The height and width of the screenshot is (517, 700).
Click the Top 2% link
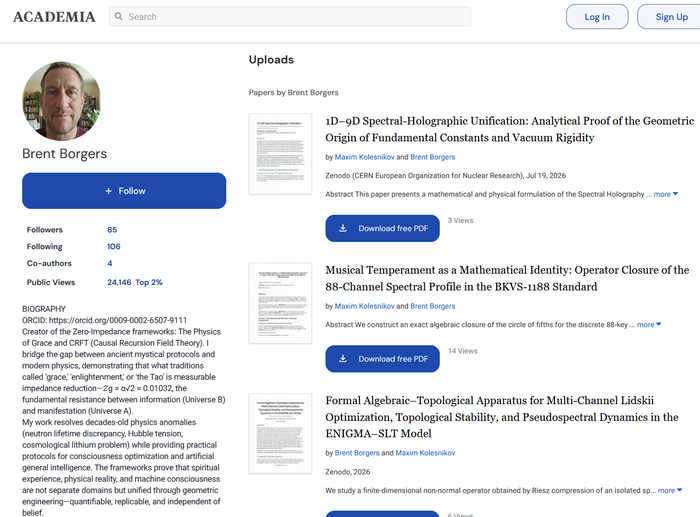click(x=149, y=282)
